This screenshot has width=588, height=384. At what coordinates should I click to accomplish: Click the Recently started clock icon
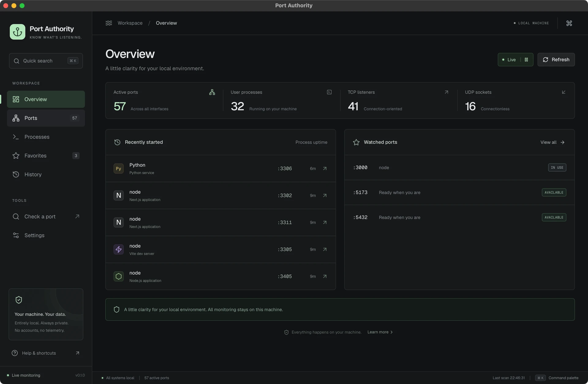(x=117, y=142)
